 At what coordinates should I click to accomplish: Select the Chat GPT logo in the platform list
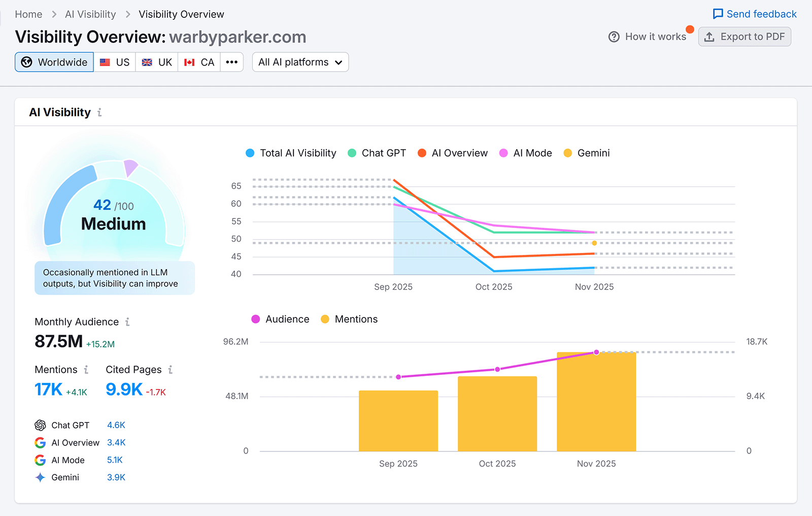coord(40,425)
